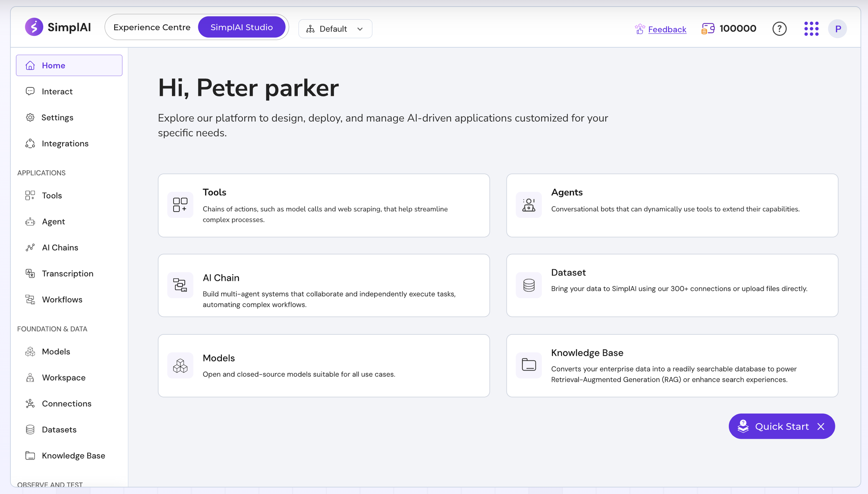Click the Agents card robot icon
Screen dimensions: 868x494
[528, 205]
